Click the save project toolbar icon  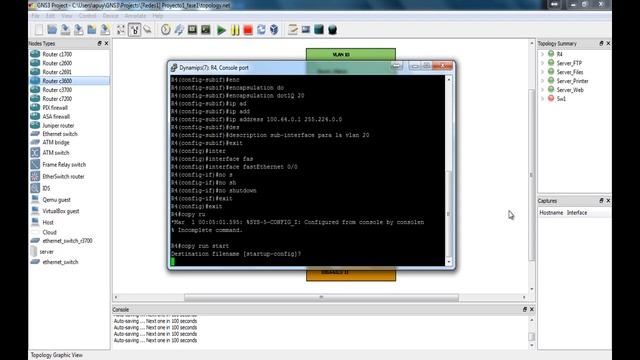(x=65, y=30)
